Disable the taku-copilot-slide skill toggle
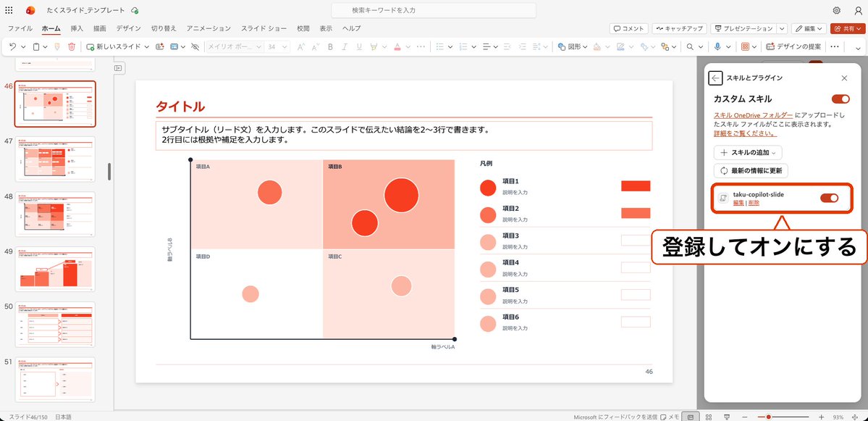Image resolution: width=868 pixels, height=421 pixels. [x=829, y=198]
